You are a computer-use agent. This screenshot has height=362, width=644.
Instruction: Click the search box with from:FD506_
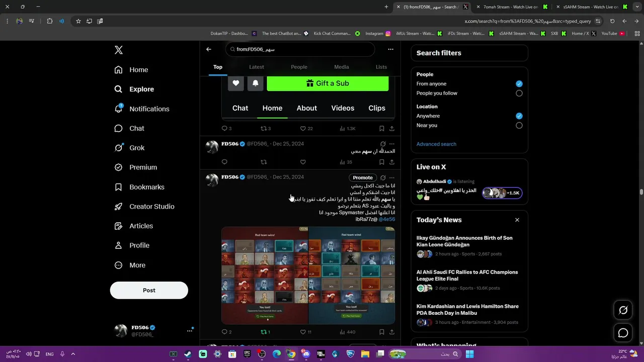point(300,49)
